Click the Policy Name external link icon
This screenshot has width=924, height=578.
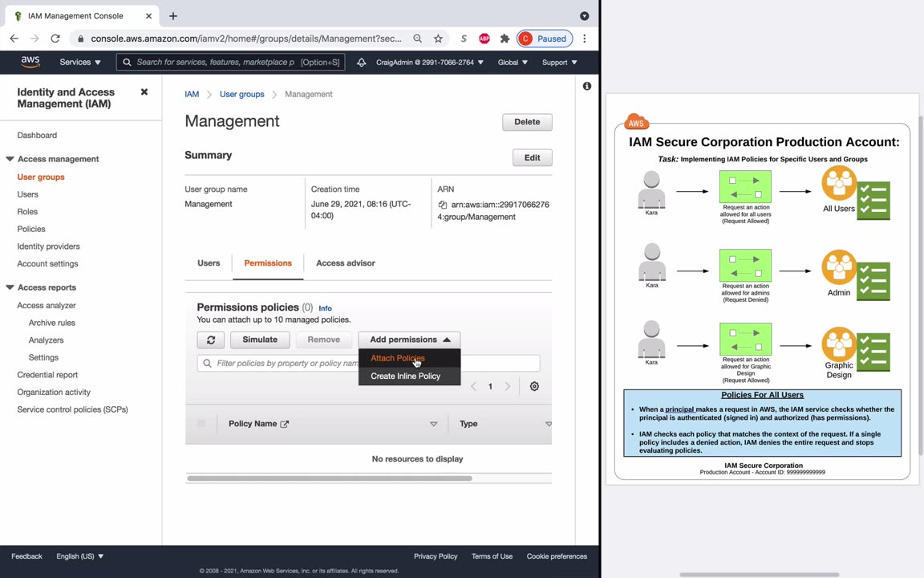[x=285, y=424]
